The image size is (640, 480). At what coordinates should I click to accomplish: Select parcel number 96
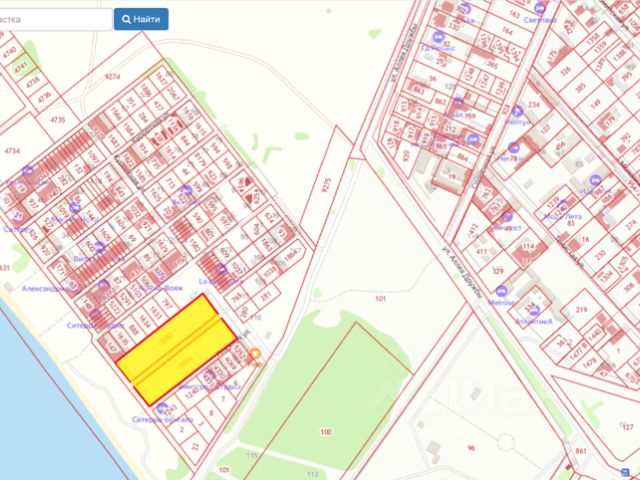[x=471, y=448]
